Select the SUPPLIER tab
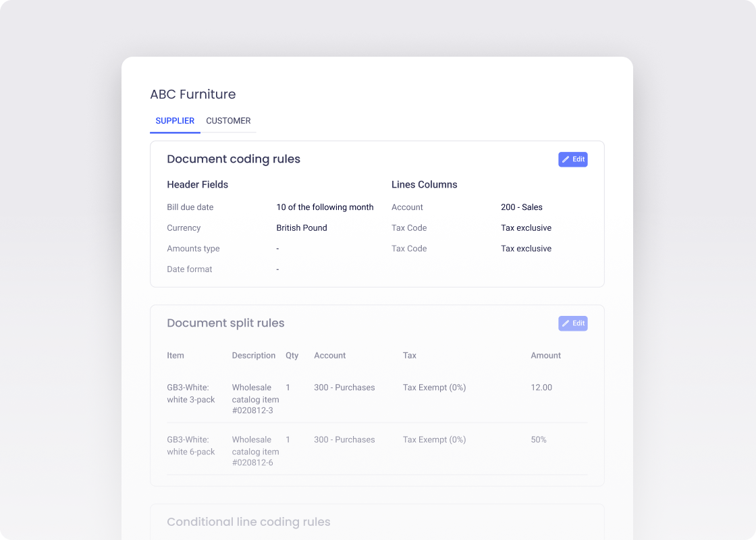The height and width of the screenshot is (540, 756). pos(175,121)
